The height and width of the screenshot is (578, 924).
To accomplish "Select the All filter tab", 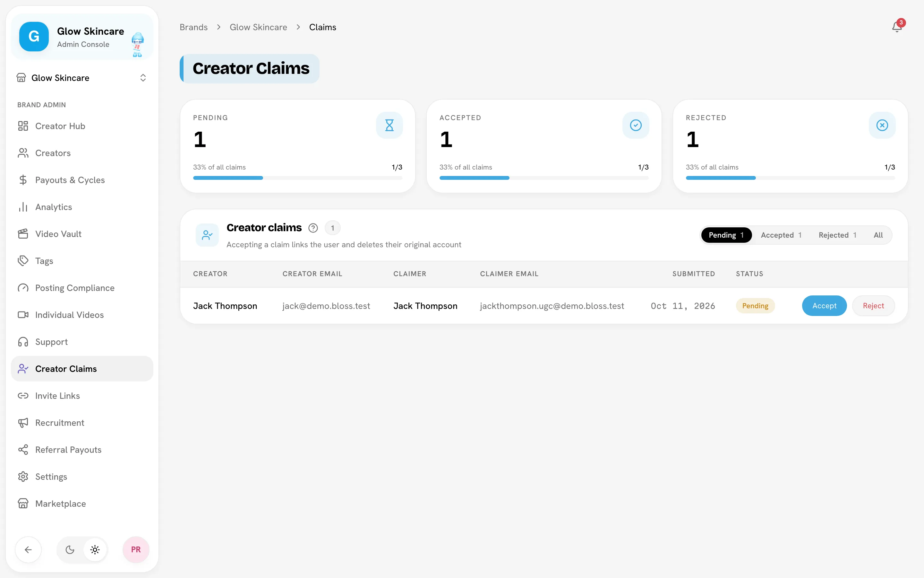I will pos(878,235).
